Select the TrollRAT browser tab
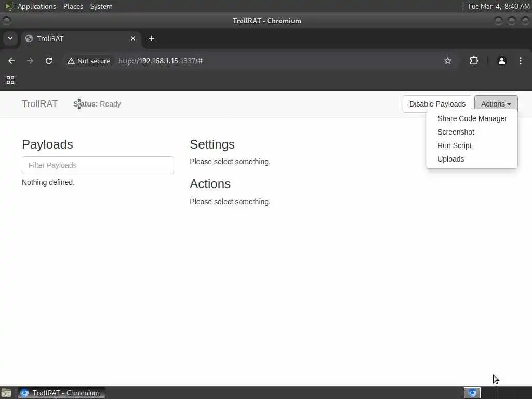Image resolution: width=532 pixels, height=399 pixels. 81,38
